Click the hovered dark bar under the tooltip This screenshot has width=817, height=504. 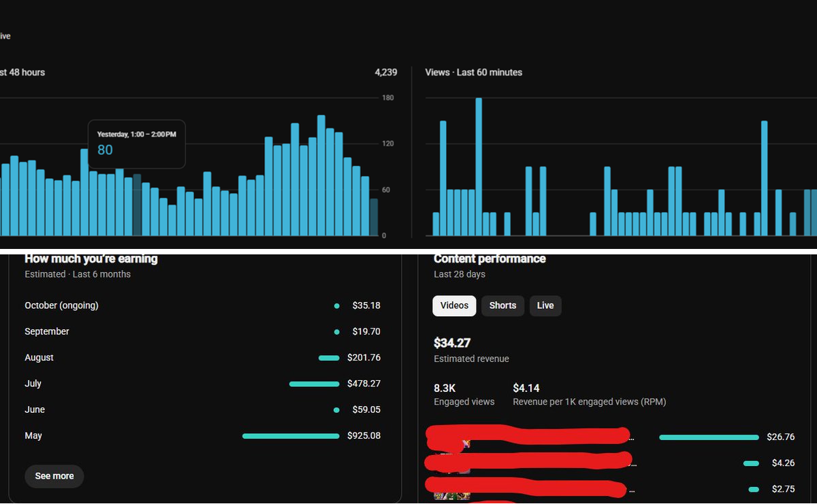(x=138, y=205)
